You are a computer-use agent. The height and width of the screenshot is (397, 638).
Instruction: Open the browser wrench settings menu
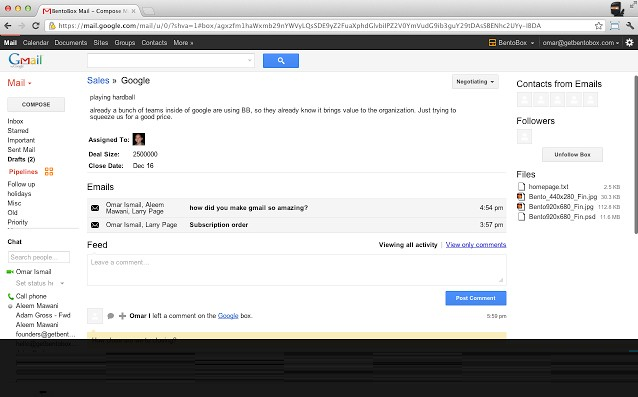[630, 26]
